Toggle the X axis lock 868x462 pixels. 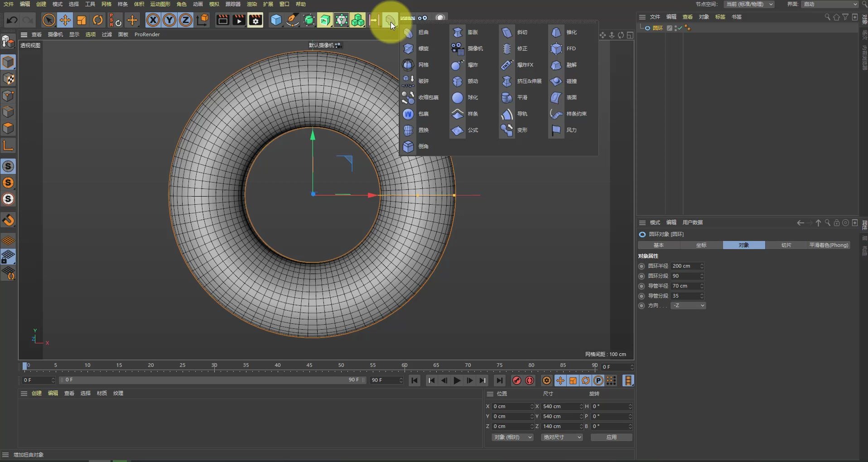[x=153, y=20]
